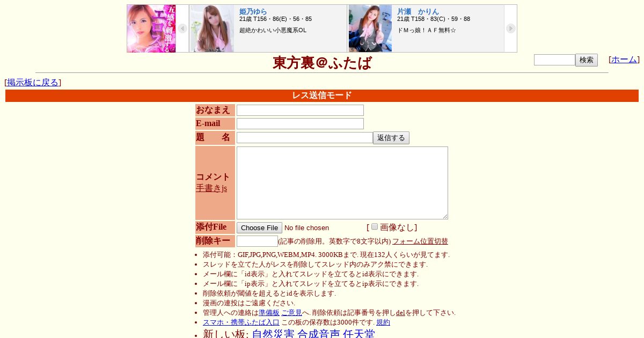This screenshot has height=338, width=644.
Task: Focus the 題名 subject field
Action: (305, 137)
